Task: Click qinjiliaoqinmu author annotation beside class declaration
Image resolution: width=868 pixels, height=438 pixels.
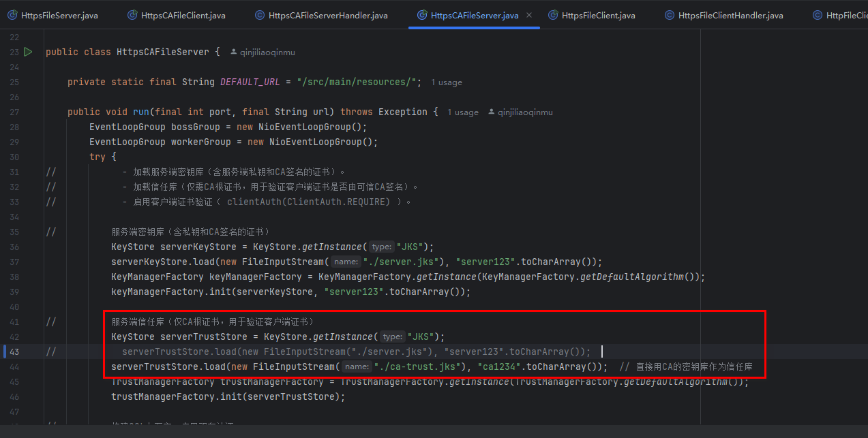Action: 263,51
